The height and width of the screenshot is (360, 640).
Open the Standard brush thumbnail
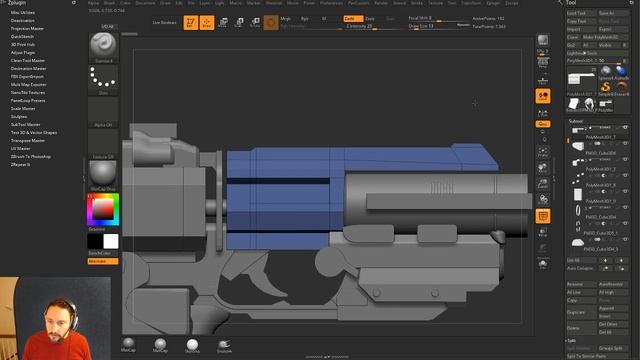point(103,47)
